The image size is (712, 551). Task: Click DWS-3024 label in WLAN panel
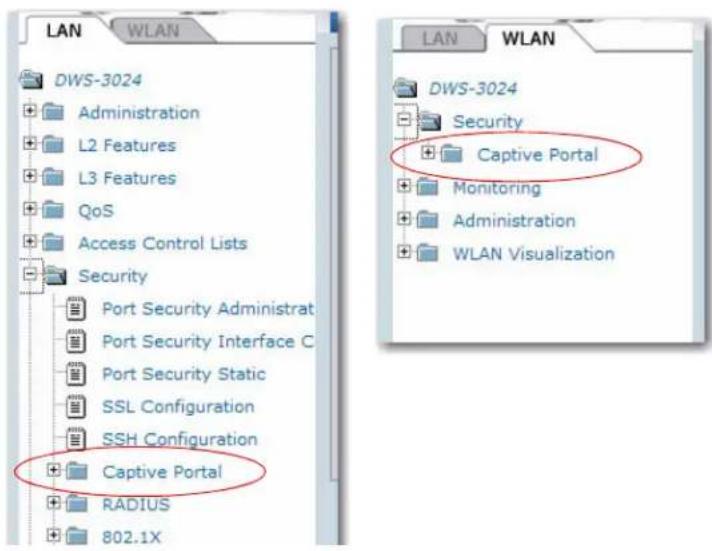point(473,88)
